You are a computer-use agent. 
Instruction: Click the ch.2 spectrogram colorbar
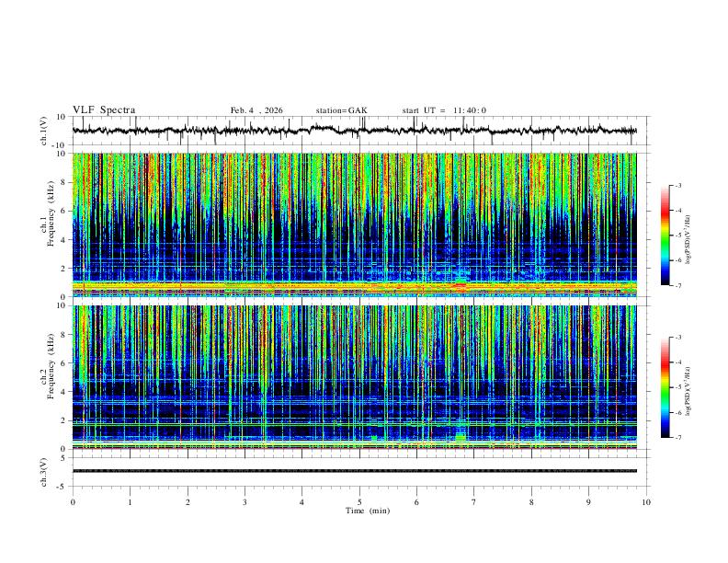coord(665,387)
